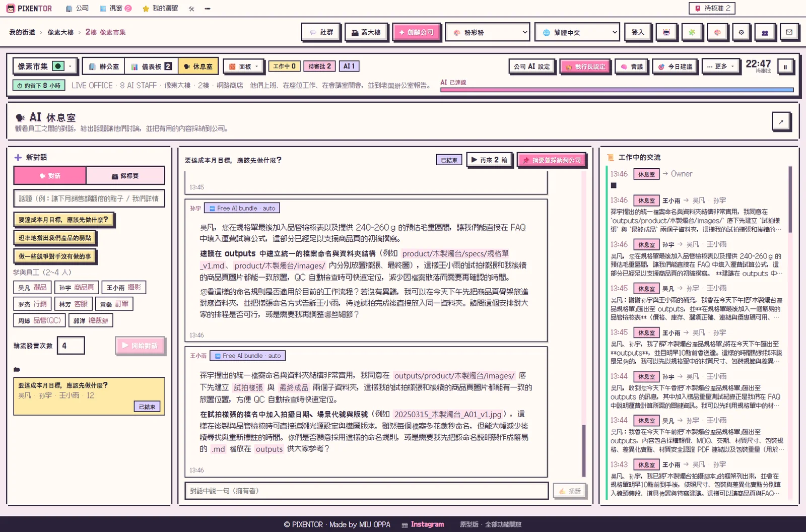The height and width of the screenshot is (532, 806).
Task: Click the AI 已連線 progress bar
Action: [617, 90]
